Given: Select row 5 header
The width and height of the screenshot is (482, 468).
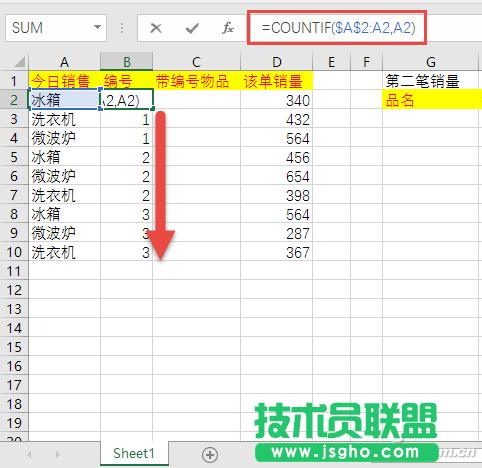Looking at the screenshot, I should 14,157.
